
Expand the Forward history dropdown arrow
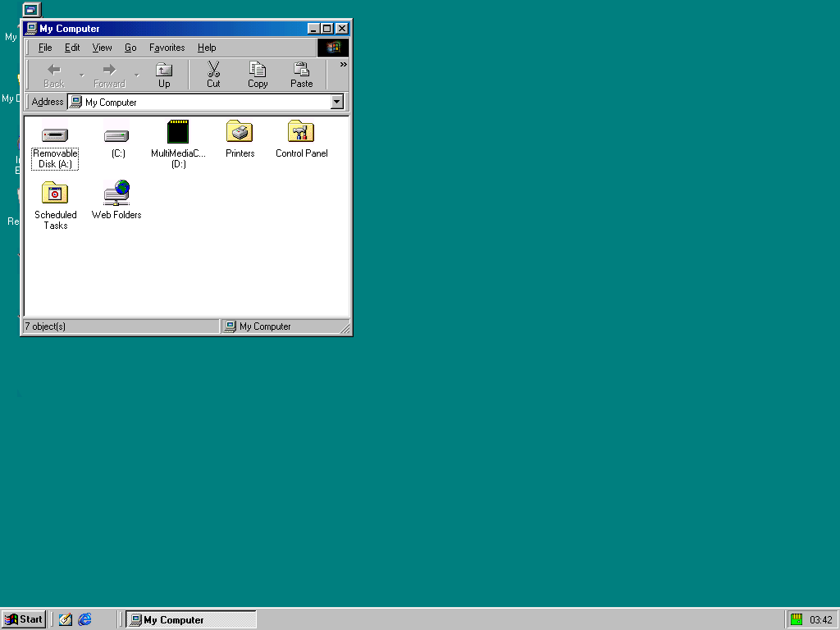pyautogui.click(x=137, y=75)
